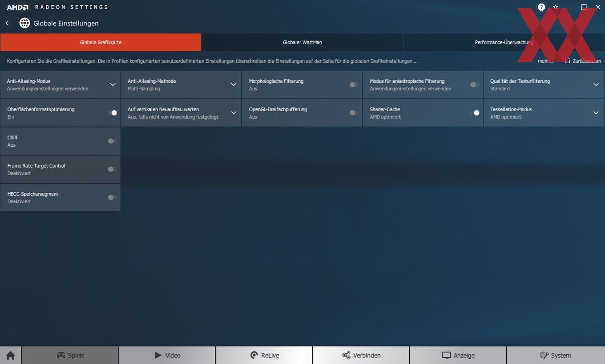Switch to the Globaler WattMan tab

coord(302,42)
